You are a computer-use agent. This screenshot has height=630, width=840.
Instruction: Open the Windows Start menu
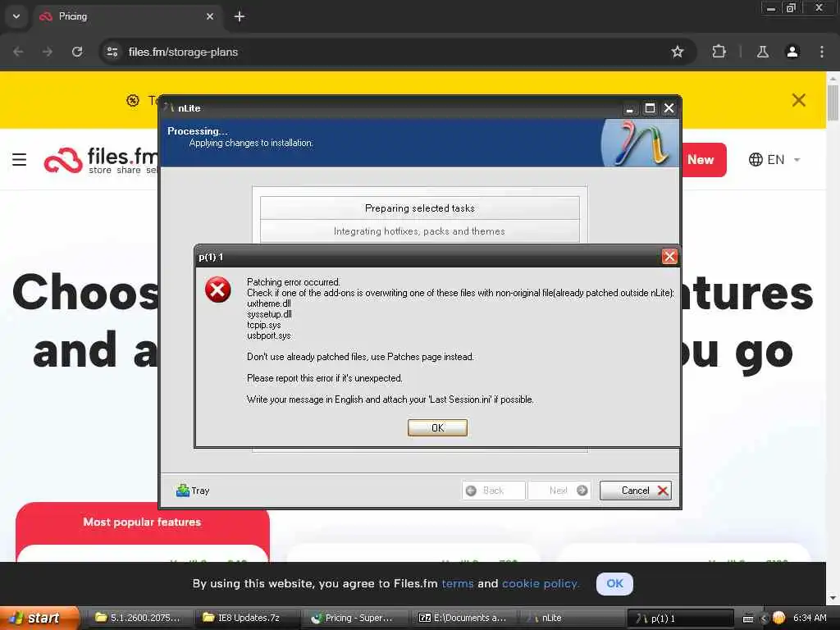(39, 618)
